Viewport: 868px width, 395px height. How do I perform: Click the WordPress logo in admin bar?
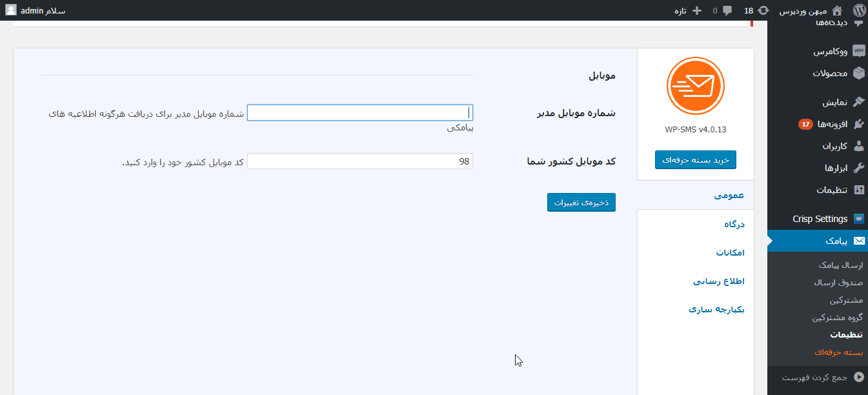pyautogui.click(x=858, y=10)
